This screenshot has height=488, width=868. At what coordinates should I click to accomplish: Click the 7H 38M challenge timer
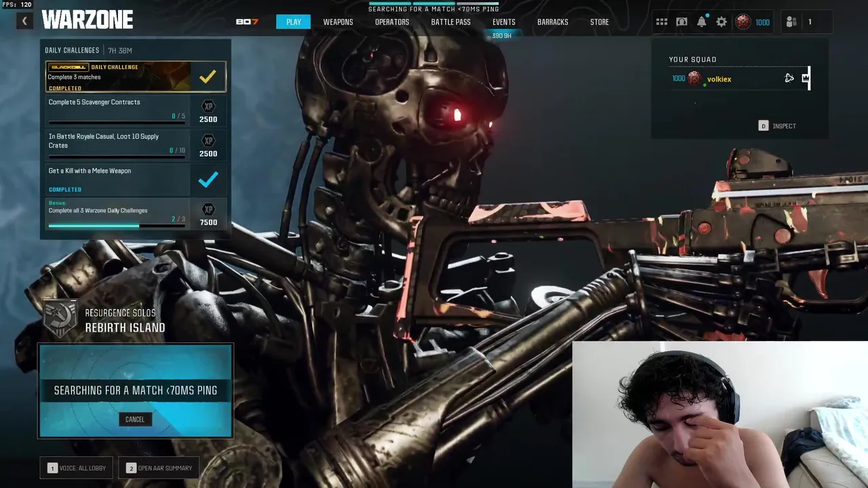[x=120, y=51]
